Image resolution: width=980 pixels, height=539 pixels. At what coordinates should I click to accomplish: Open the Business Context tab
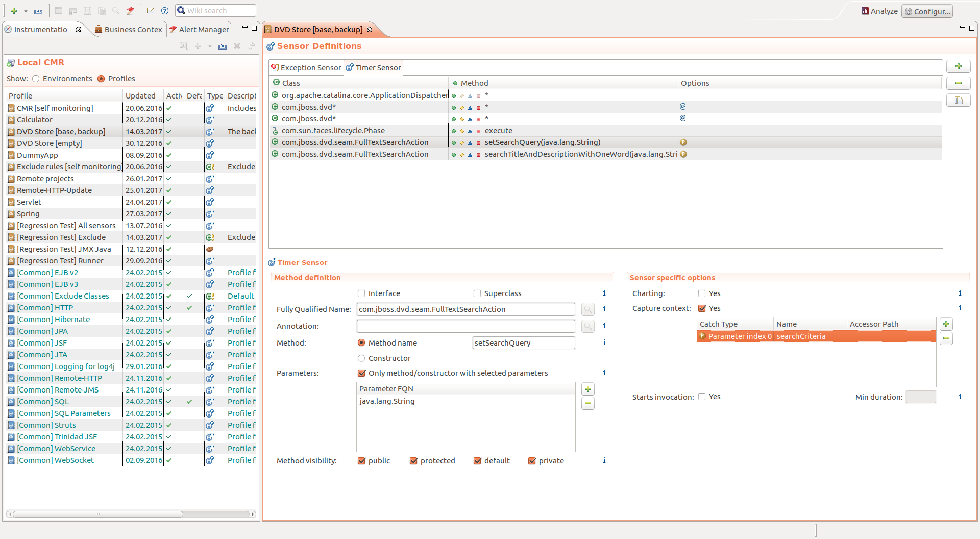[129, 30]
